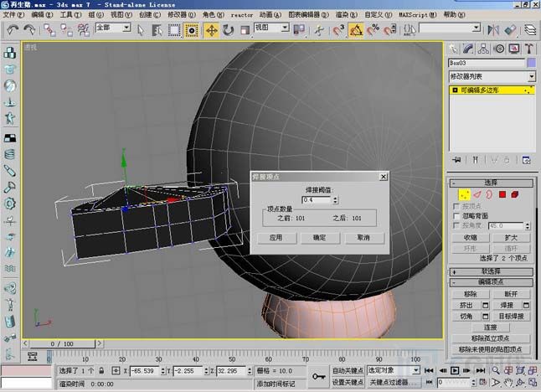
Task: Expand the 软选择 rollout
Action: pyautogui.click(x=492, y=271)
